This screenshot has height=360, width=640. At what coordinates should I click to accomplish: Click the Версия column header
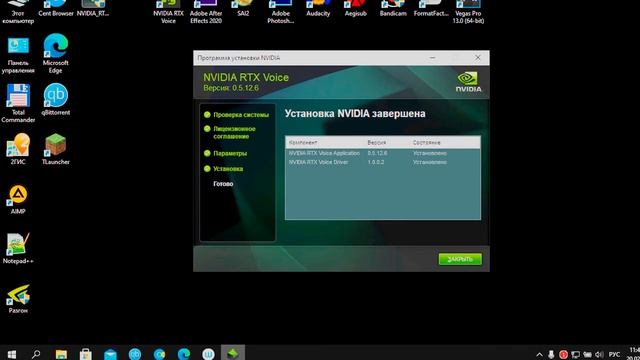click(x=376, y=142)
